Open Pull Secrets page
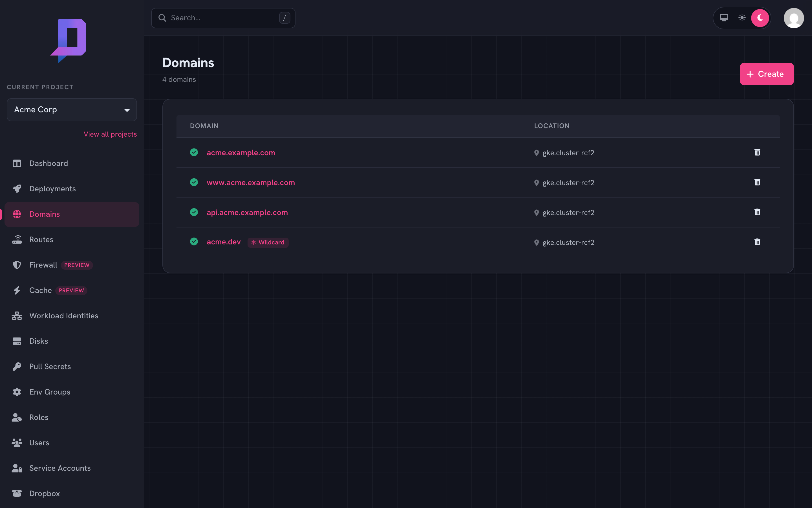Screen dimensions: 812x508 [72, 367]
